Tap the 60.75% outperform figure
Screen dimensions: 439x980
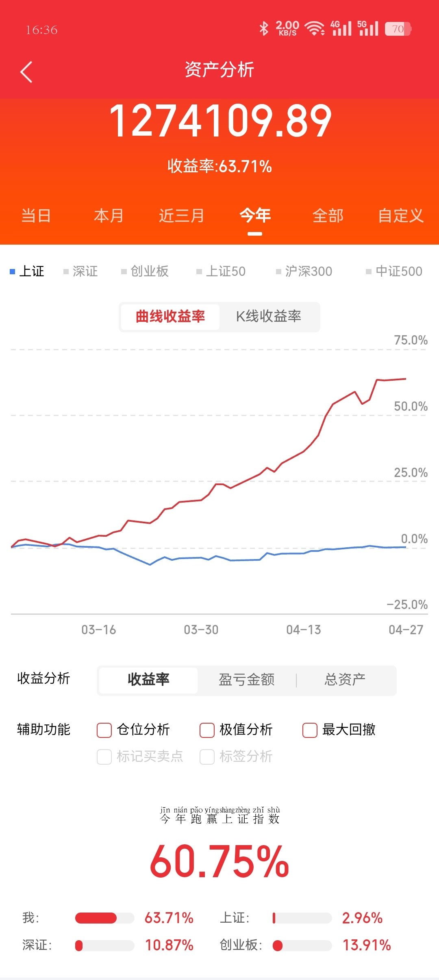(219, 861)
